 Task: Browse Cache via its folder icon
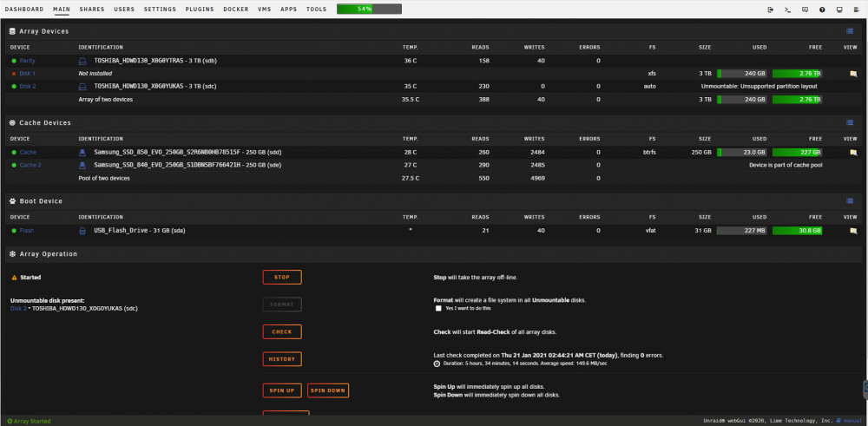[x=853, y=152]
